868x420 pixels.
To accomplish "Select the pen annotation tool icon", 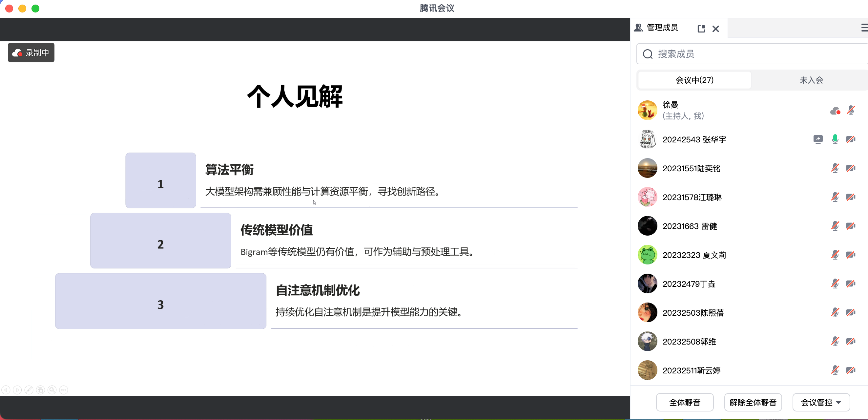I will [29, 390].
